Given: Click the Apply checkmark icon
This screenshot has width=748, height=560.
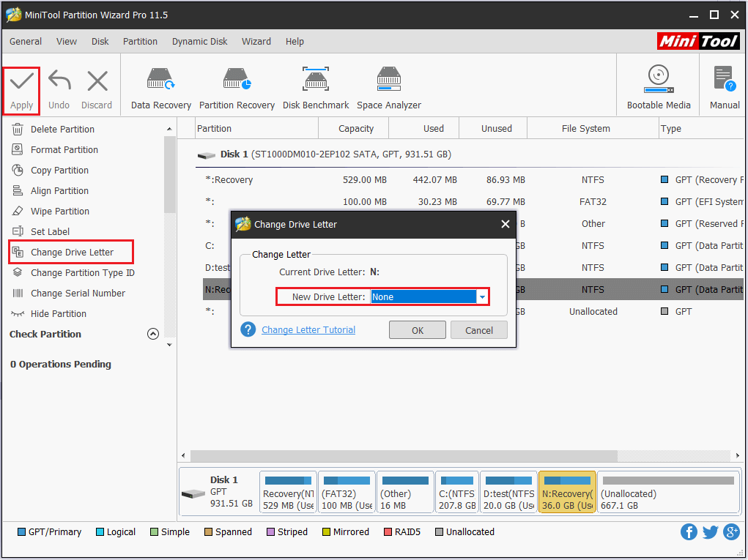Looking at the screenshot, I should point(22,81).
